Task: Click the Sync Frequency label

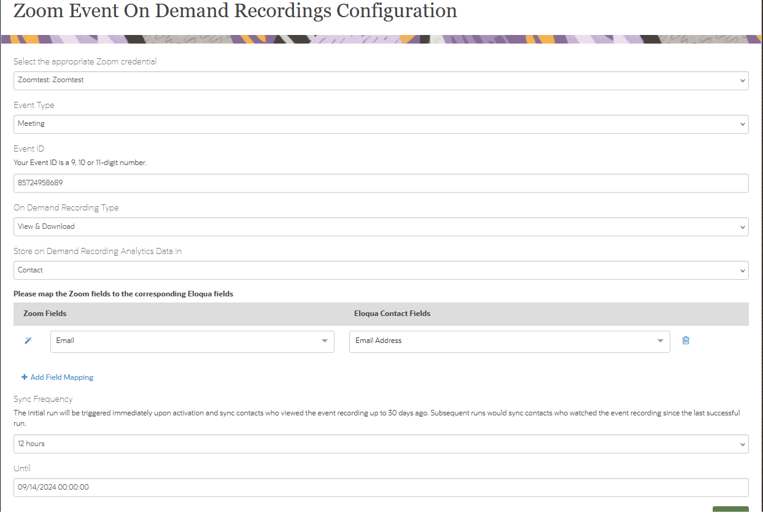Action: tap(43, 399)
